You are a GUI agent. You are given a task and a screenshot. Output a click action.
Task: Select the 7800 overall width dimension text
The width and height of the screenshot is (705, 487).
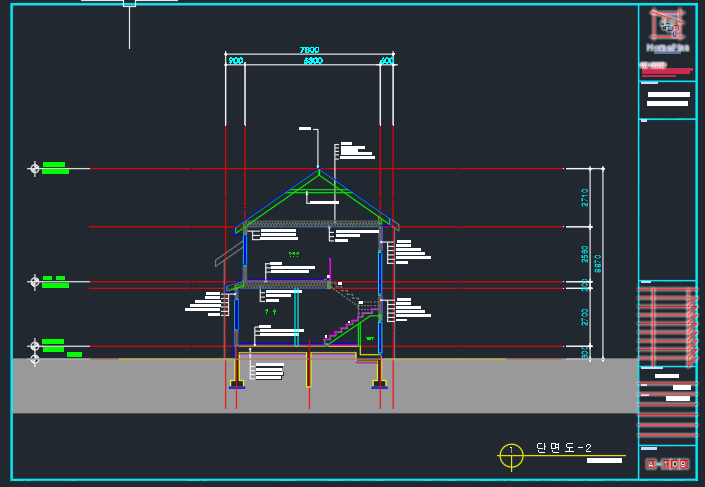click(x=309, y=50)
